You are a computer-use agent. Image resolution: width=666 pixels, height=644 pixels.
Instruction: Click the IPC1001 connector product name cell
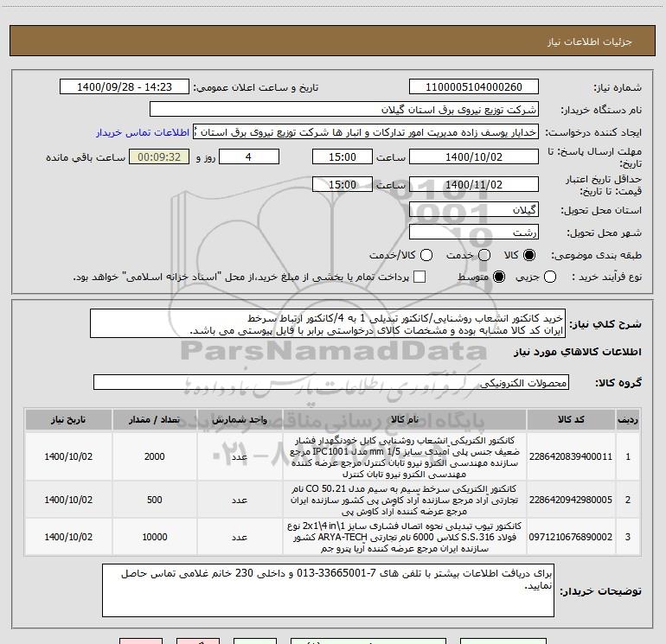[405, 456]
